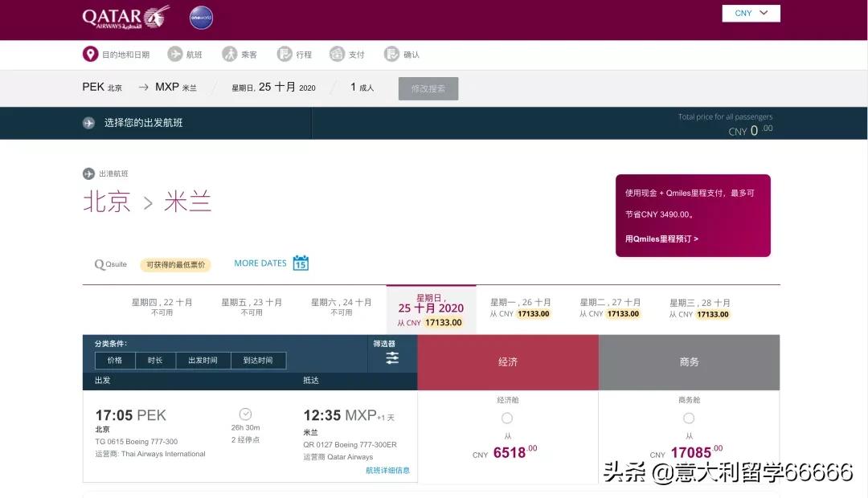Open the CNY currency dropdown
The width and height of the screenshot is (868, 498).
tap(751, 13)
